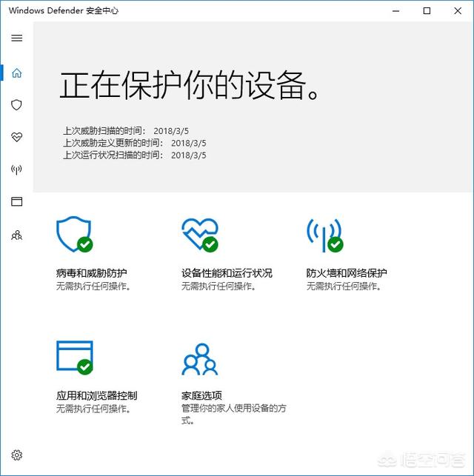474x476 pixels.
Task: Expand the hamburger navigation menu
Action: click(x=17, y=38)
